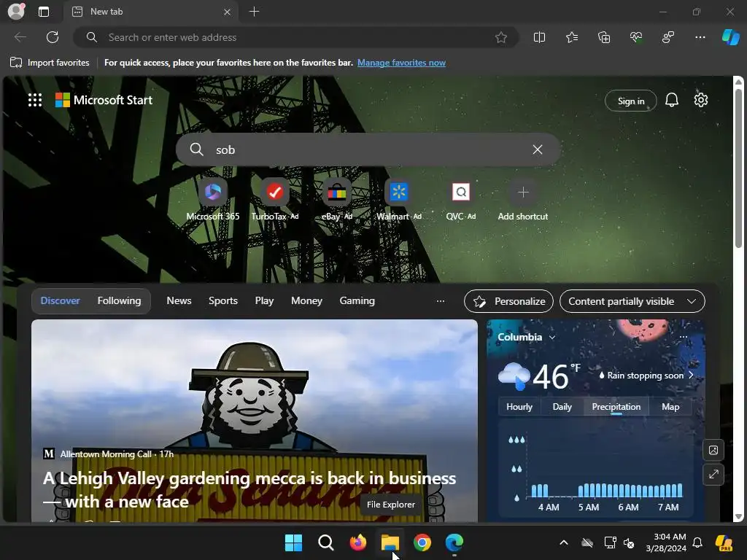Open the Walmart shortcut

399,200
